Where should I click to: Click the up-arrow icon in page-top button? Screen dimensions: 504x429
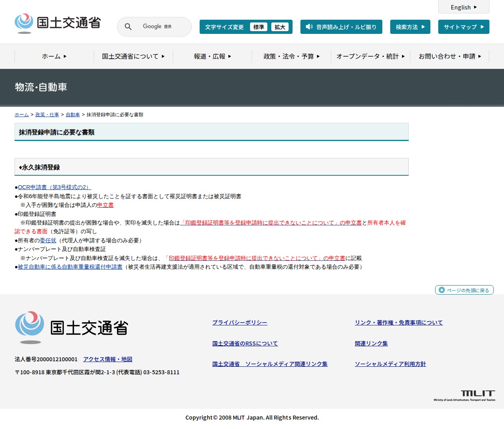[441, 290]
